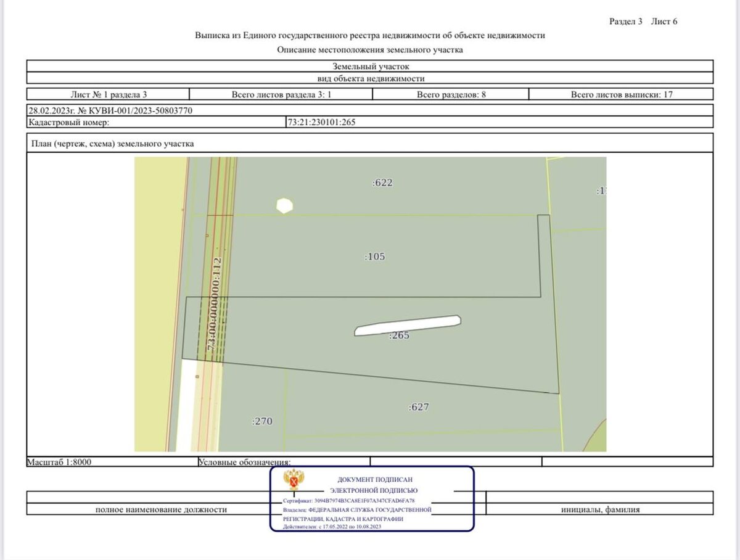Click 'инициалы, фамилия' footer cell

click(x=600, y=509)
